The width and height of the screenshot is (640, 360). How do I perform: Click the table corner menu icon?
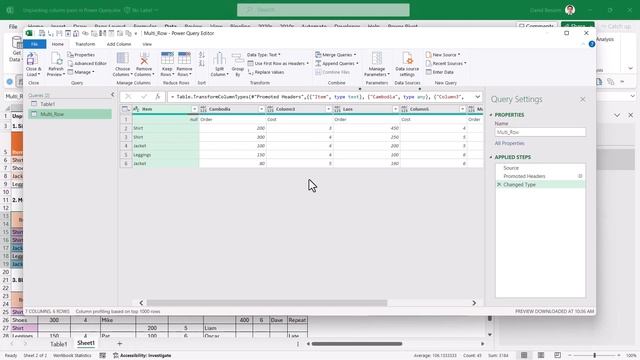coord(126,109)
